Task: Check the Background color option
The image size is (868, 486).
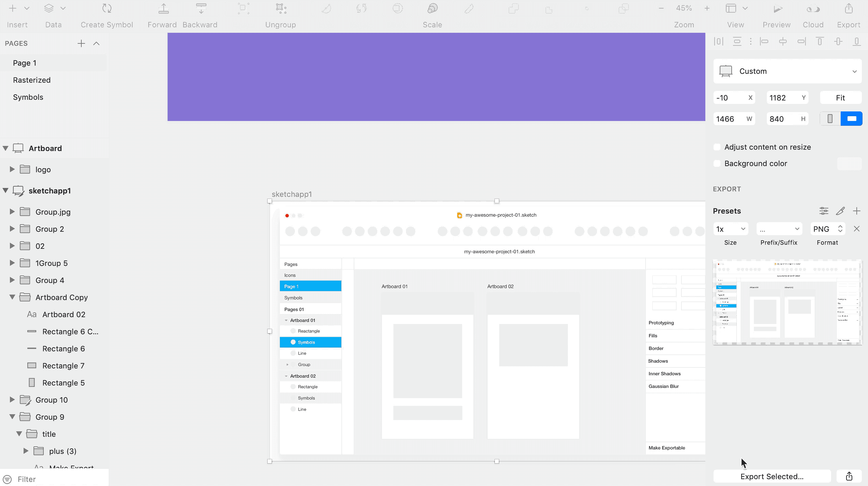Action: 717,163
